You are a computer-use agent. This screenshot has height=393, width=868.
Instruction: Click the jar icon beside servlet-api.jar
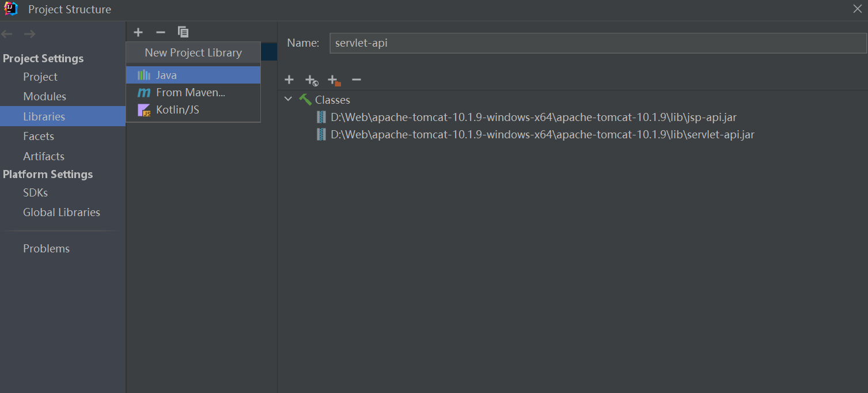coord(321,135)
